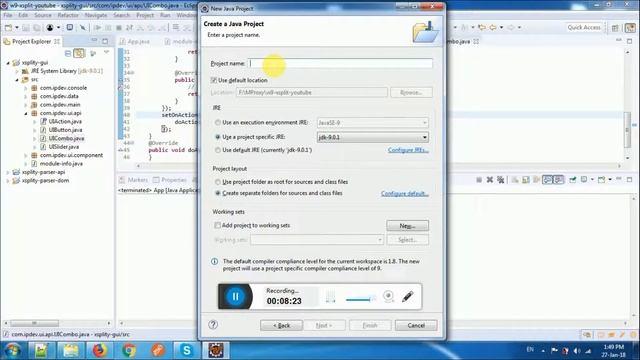Image resolution: width=640 pixels, height=360 pixels.
Task: Open the File menu in Eclipse
Action: [8, 15]
